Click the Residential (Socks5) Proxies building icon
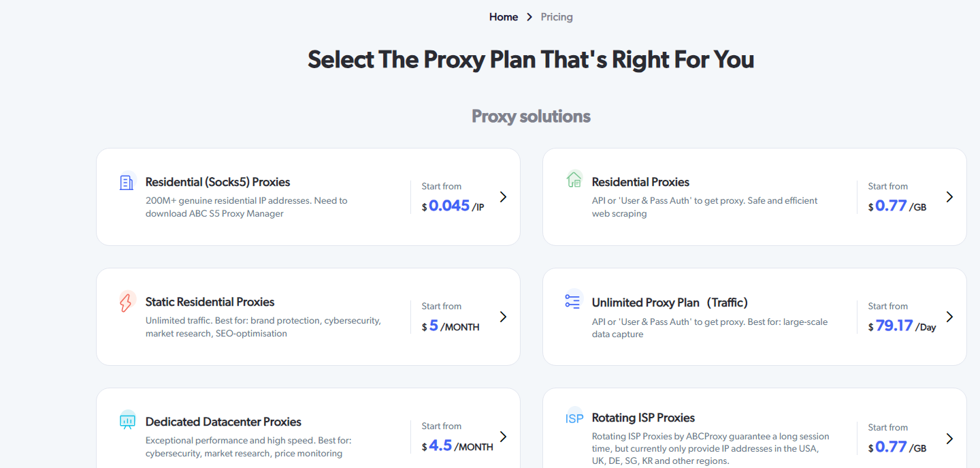Screen dimensions: 980x468 (x=127, y=182)
